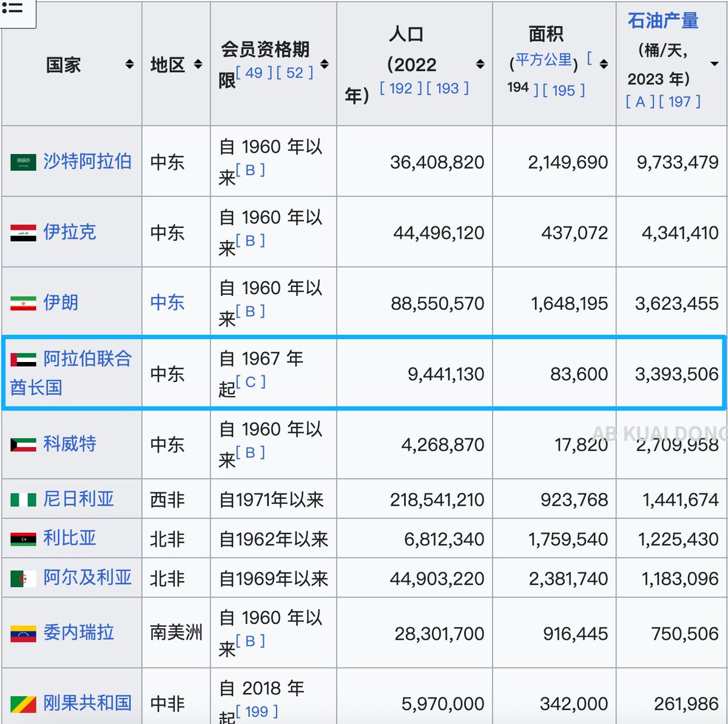This screenshot has height=724, width=728.
Task: Open footnote 197 in oil production header
Action: [680, 102]
